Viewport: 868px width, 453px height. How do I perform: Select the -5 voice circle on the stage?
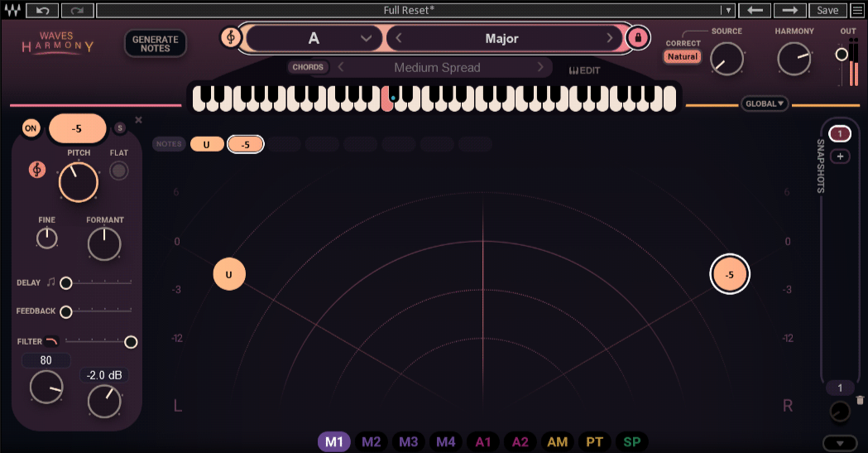point(730,274)
